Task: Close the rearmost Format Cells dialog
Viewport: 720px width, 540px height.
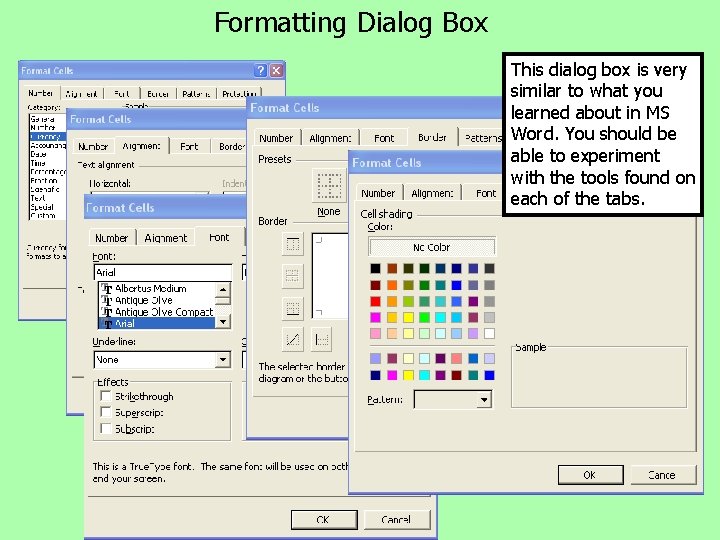Action: click(x=276, y=70)
